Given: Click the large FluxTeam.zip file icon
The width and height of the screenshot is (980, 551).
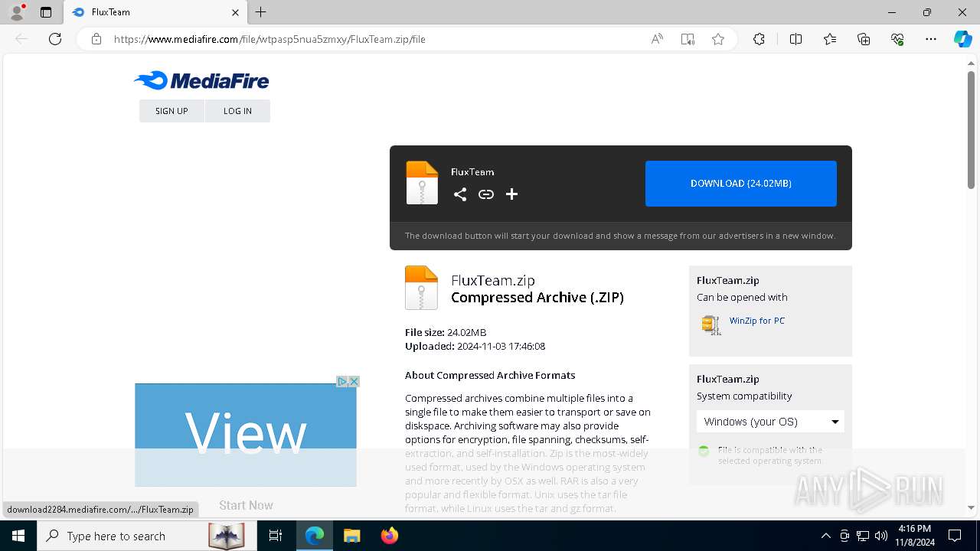Looking at the screenshot, I should tap(421, 288).
